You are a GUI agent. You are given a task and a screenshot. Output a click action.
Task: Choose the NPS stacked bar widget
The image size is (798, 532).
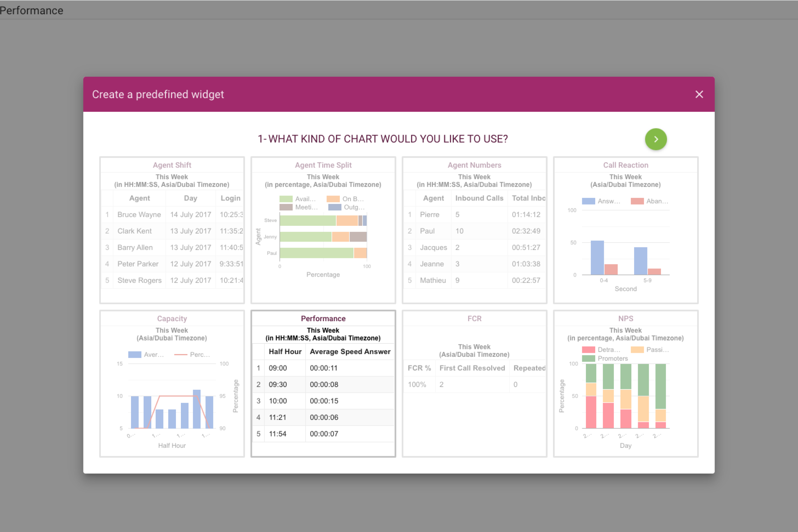[625, 383]
